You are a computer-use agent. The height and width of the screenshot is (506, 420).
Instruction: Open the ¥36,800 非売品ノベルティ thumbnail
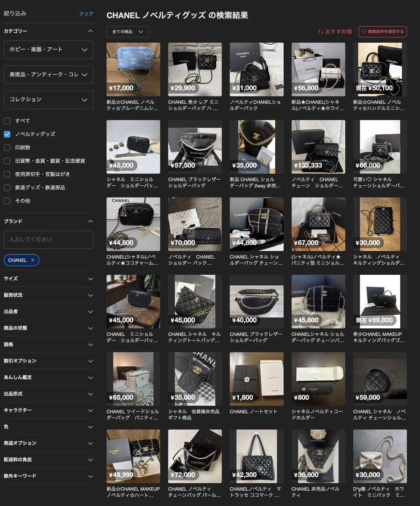tap(318, 456)
